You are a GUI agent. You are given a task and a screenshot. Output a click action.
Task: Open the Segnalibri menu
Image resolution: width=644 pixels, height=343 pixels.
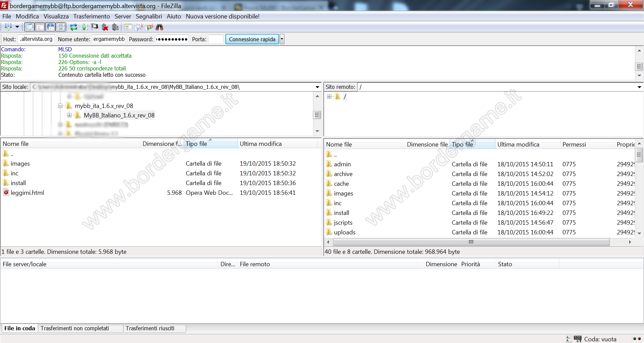[x=149, y=16]
